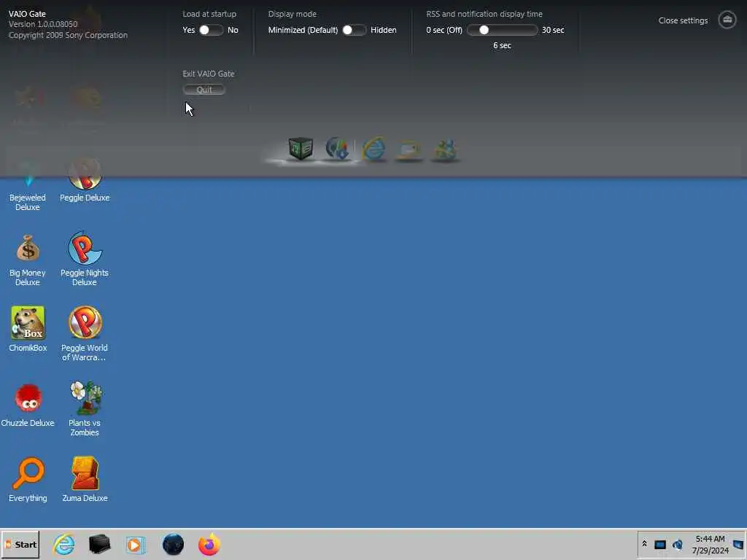Select the Everything search desktop icon
This screenshot has height=560, width=747.
coord(28,480)
